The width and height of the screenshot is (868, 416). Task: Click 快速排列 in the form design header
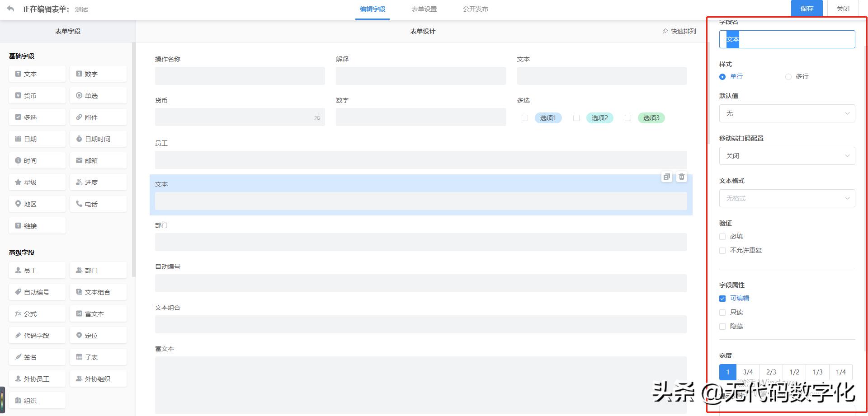[679, 31]
